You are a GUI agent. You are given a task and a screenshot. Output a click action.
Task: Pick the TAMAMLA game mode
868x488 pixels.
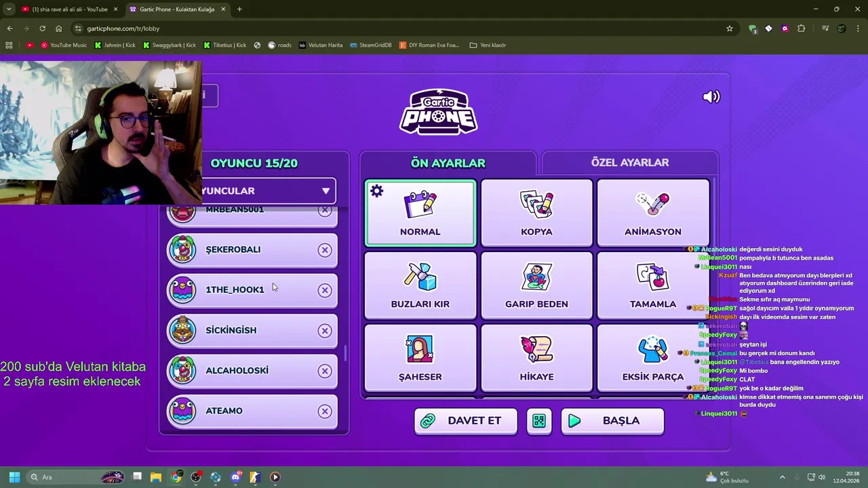pyautogui.click(x=652, y=285)
